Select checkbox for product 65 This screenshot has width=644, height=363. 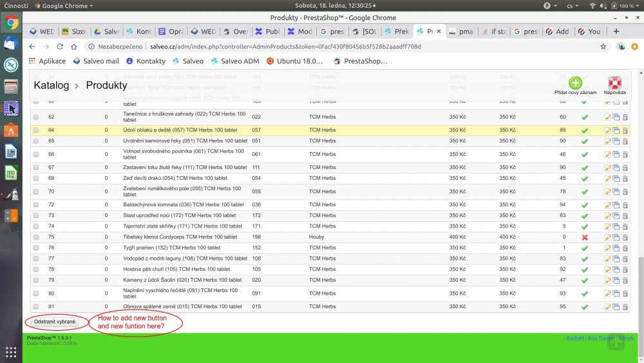pos(36,141)
